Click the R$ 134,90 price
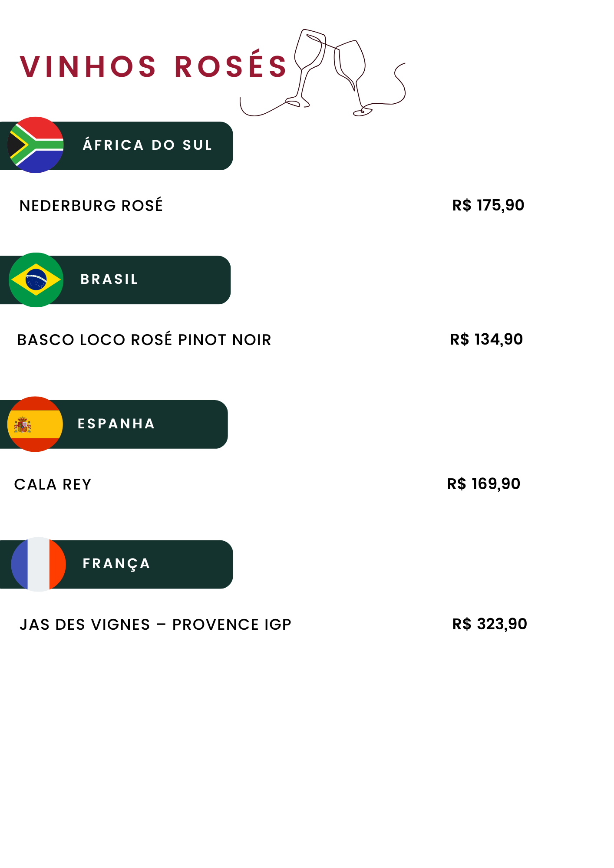 486,339
